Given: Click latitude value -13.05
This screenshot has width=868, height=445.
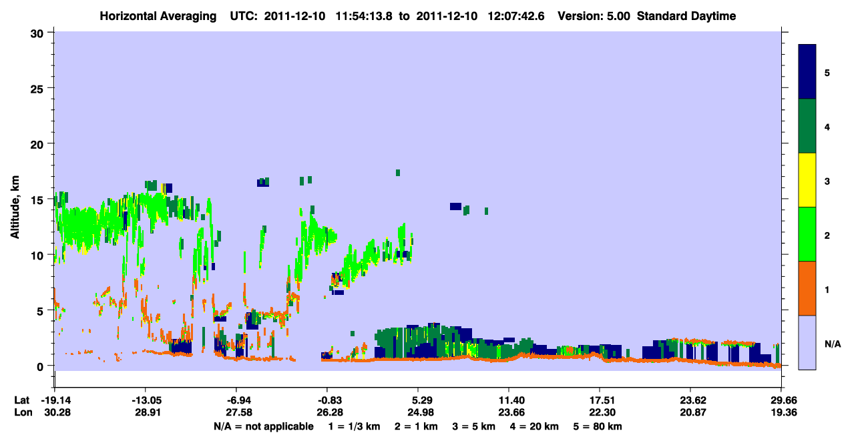Looking at the screenshot, I should [146, 400].
